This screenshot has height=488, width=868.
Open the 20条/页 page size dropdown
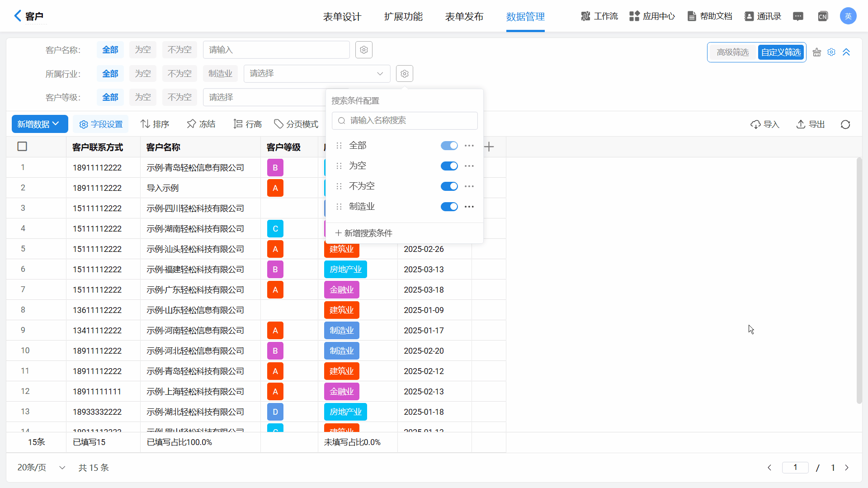pyautogui.click(x=41, y=467)
